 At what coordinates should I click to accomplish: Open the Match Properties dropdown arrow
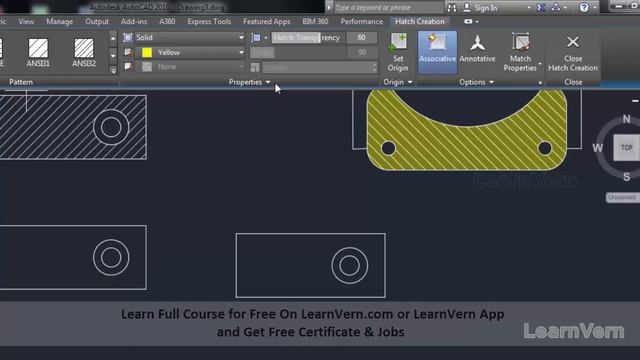click(540, 64)
